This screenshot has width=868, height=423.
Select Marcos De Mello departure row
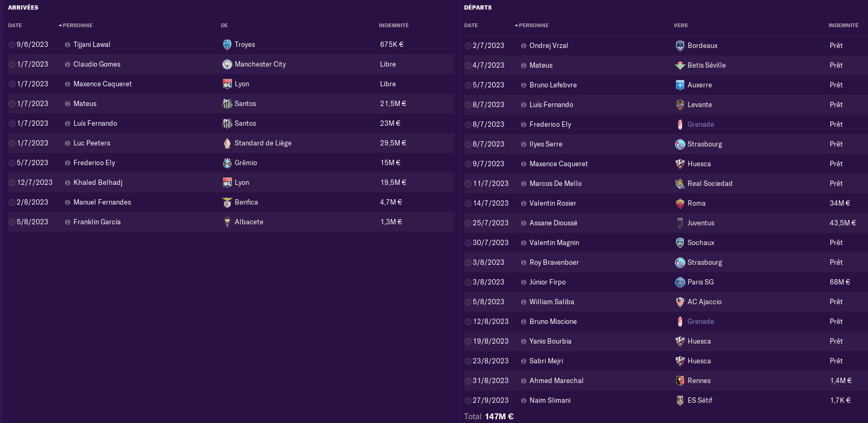click(666, 184)
